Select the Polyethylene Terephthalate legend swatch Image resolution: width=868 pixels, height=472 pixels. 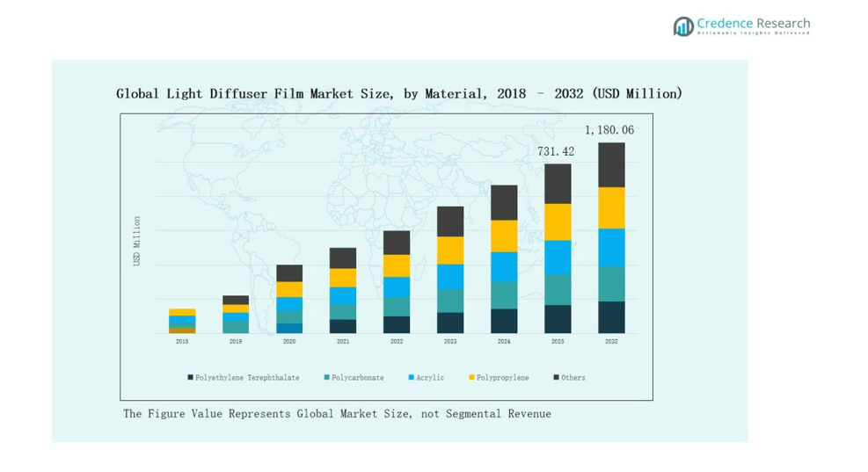190,378
